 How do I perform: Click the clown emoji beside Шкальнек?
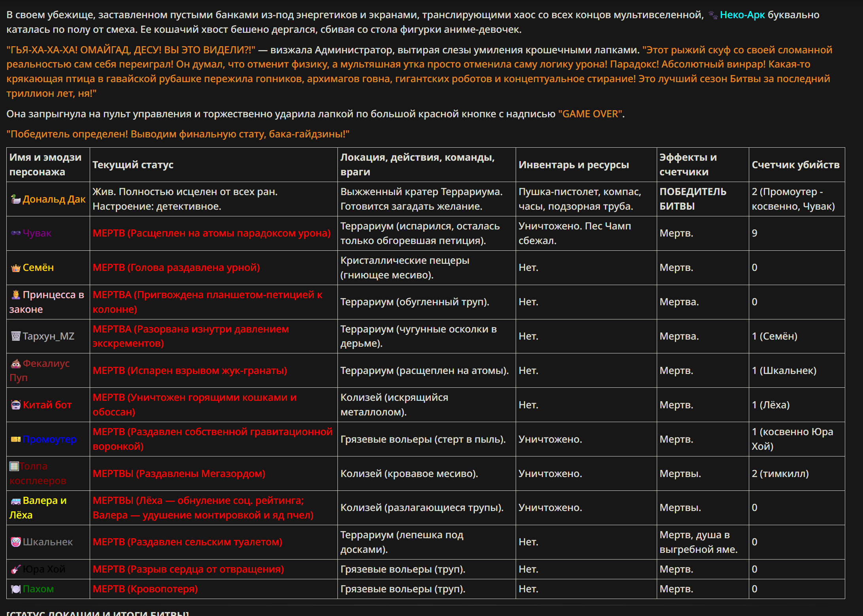15,542
